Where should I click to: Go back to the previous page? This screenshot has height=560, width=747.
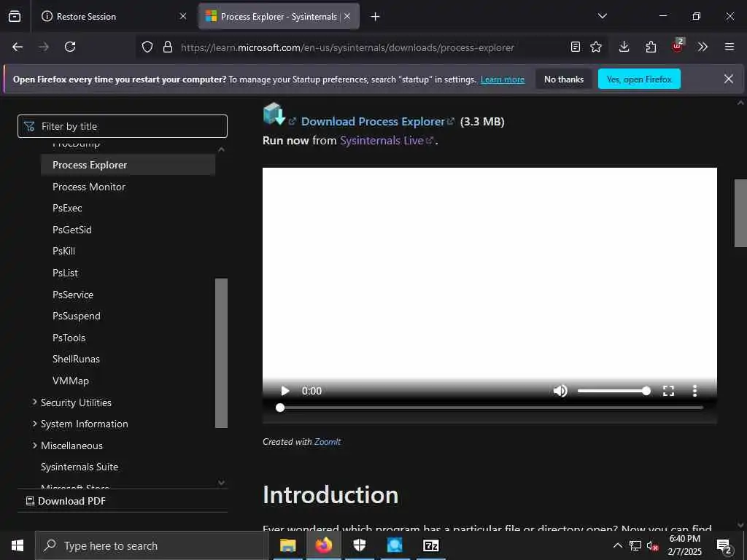coord(18,47)
